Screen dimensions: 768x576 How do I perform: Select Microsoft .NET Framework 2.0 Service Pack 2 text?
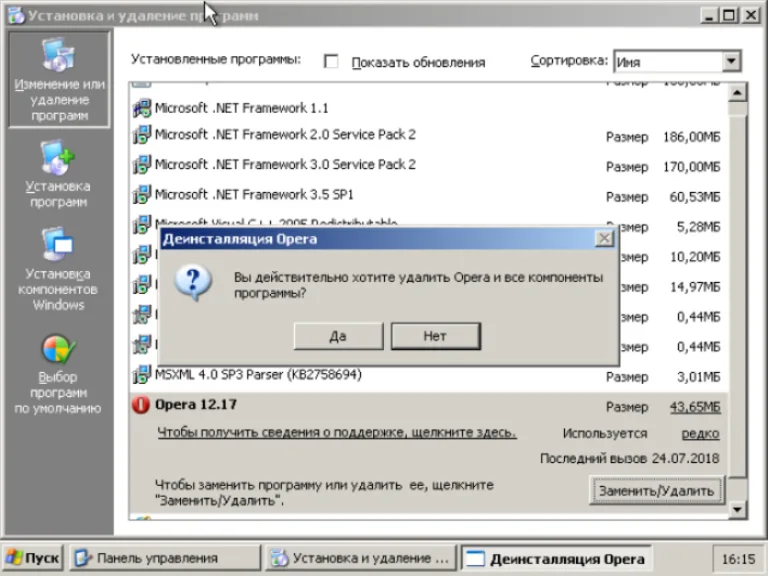click(285, 135)
